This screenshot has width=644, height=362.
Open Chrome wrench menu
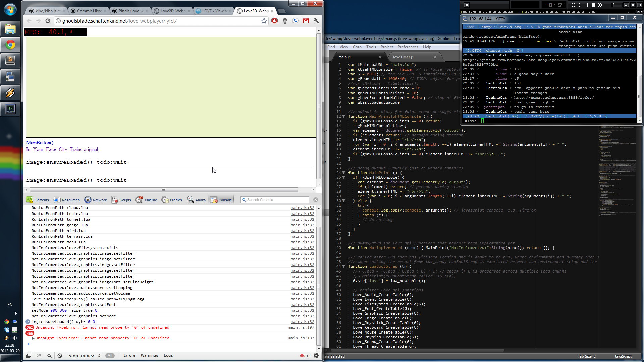click(x=316, y=21)
